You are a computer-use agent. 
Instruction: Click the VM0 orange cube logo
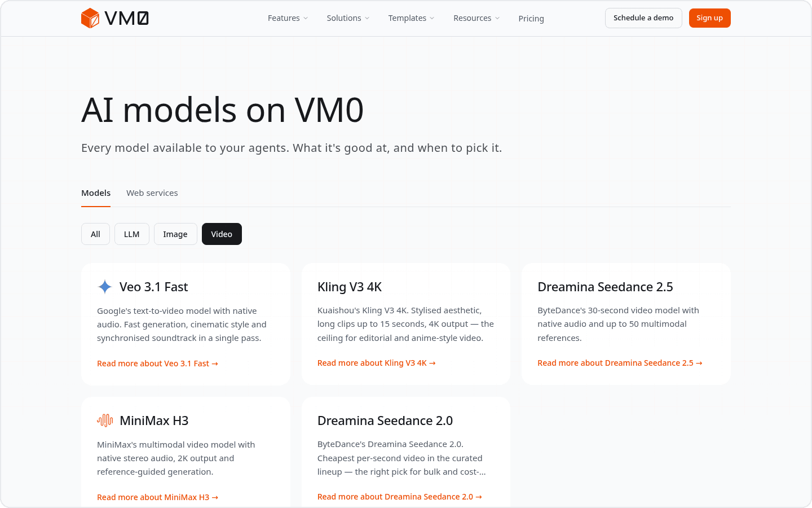click(x=90, y=18)
